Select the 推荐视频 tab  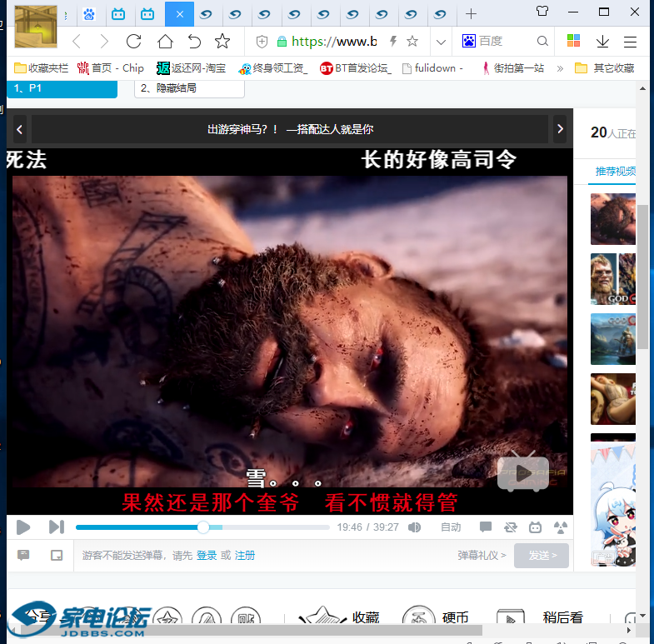pyautogui.click(x=615, y=172)
